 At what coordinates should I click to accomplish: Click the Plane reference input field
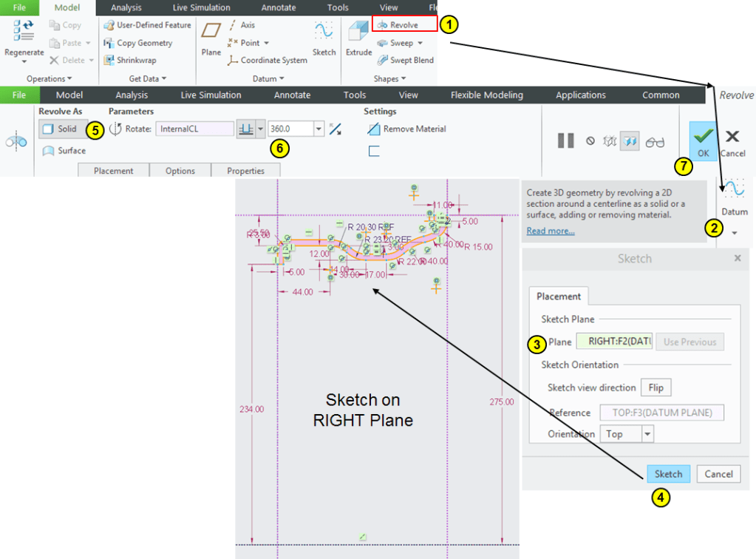[x=613, y=342]
